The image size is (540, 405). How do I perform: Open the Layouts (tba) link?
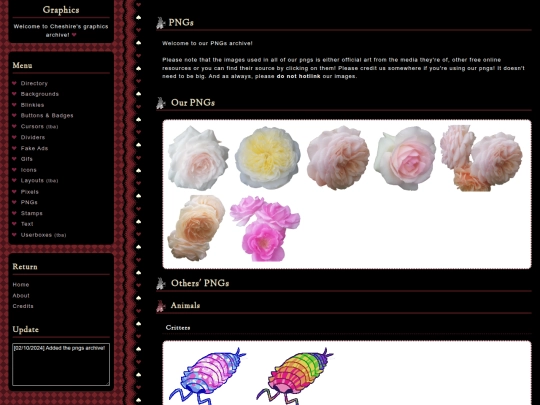(x=39, y=180)
